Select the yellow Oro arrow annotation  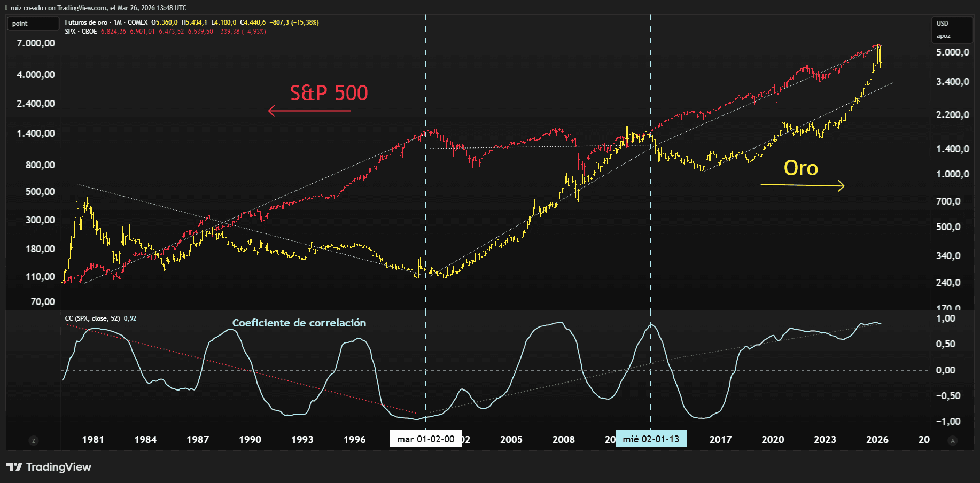pos(802,186)
